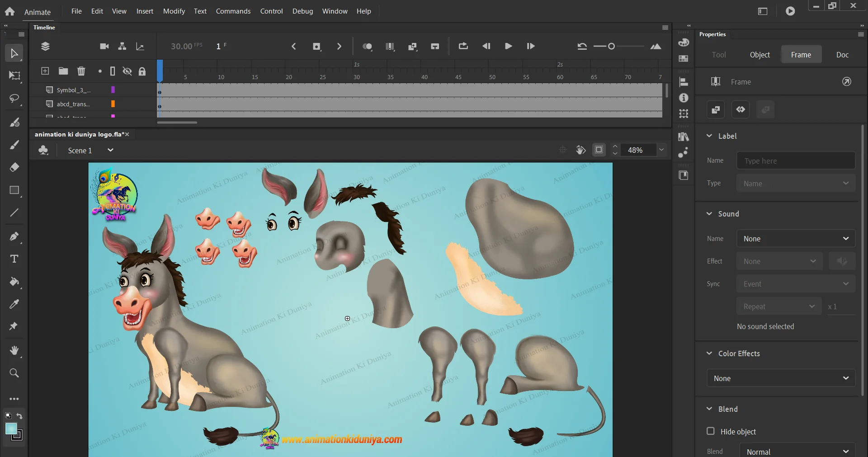The width and height of the screenshot is (868, 457).
Task: Open the Modify menu
Action: (174, 11)
